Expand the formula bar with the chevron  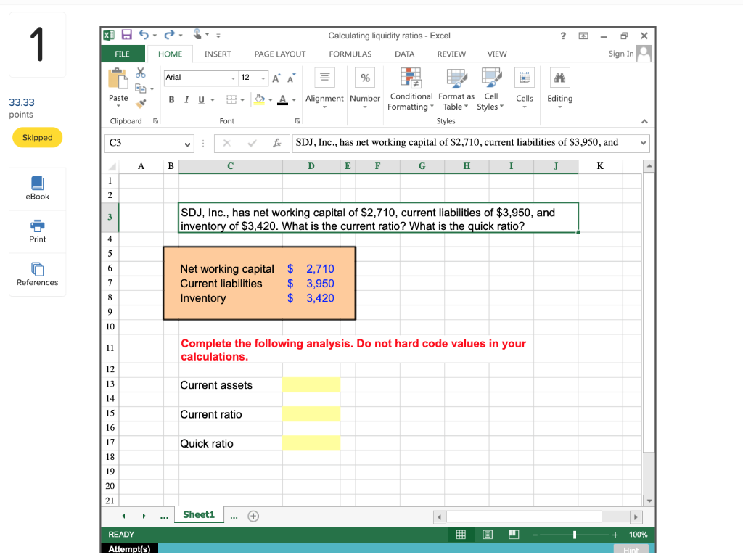pyautogui.click(x=643, y=143)
